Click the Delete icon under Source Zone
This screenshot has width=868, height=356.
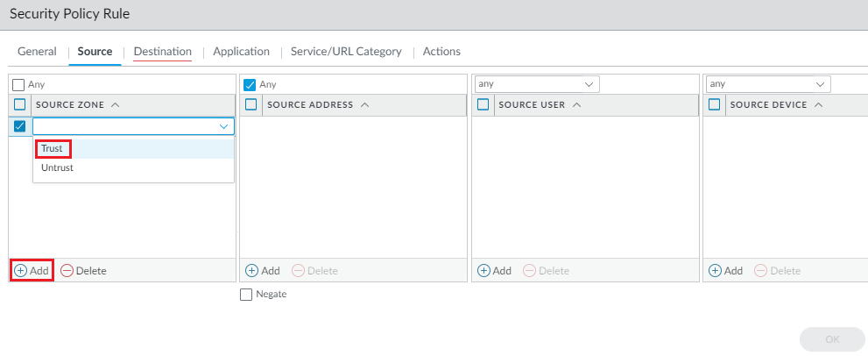click(x=67, y=270)
